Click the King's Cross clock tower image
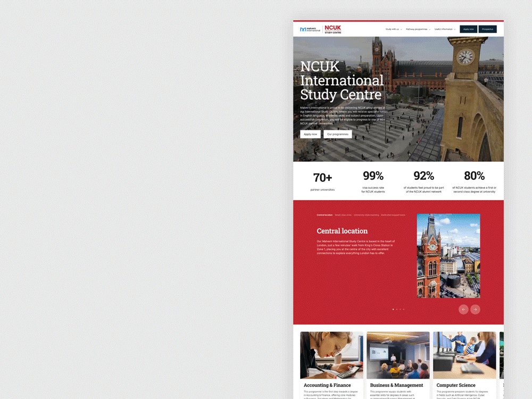Image resolution: width=532 pixels, height=399 pixels. click(x=448, y=256)
